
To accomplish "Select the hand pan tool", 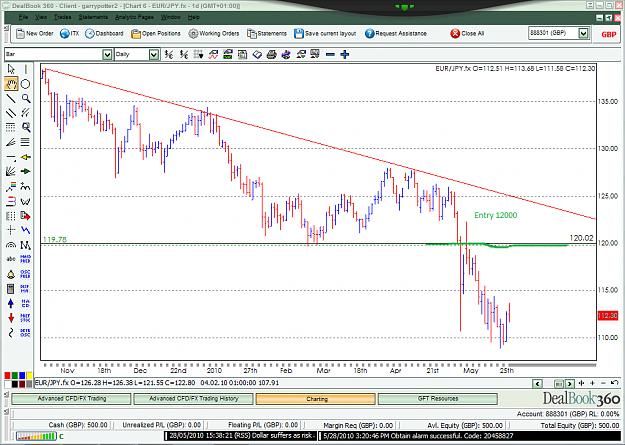I will [11, 84].
